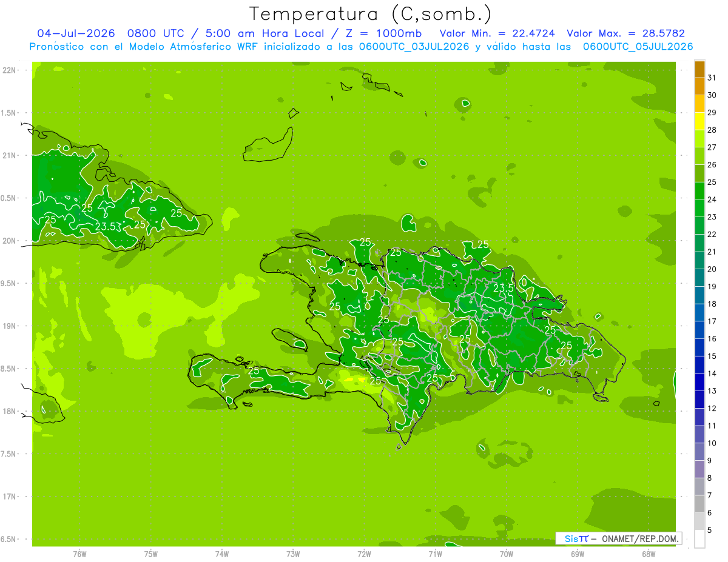Click the dark blue swatch between 13 and 14

coord(699,383)
